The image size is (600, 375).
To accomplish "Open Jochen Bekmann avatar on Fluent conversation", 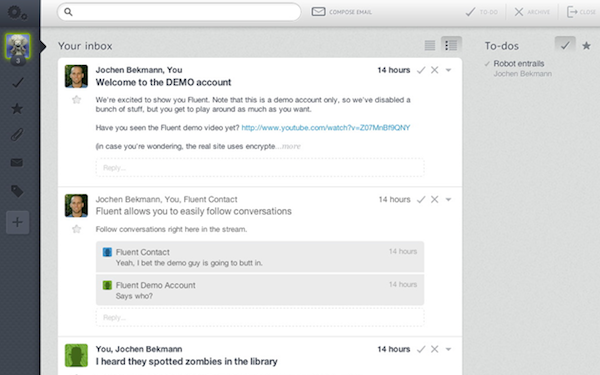I will 76,205.
